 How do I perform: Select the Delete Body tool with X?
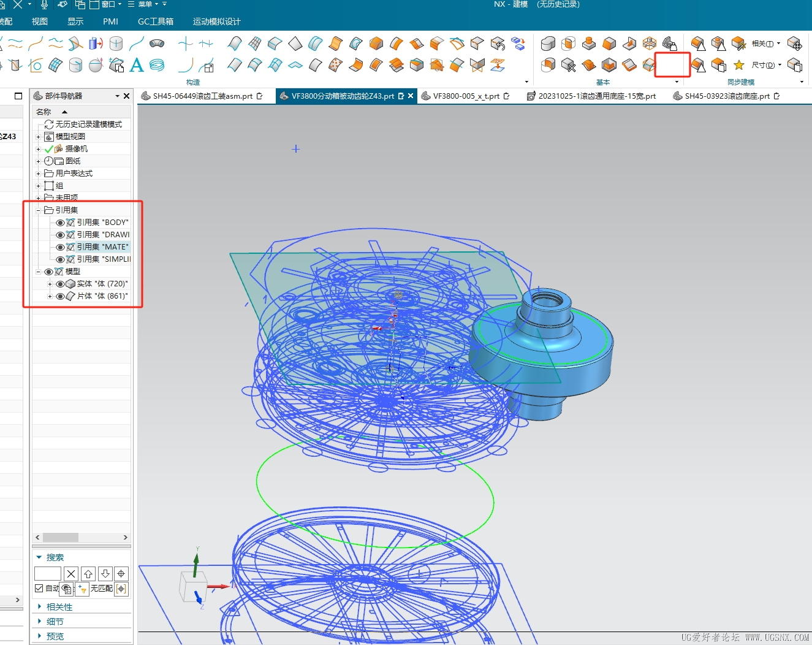[x=568, y=65]
